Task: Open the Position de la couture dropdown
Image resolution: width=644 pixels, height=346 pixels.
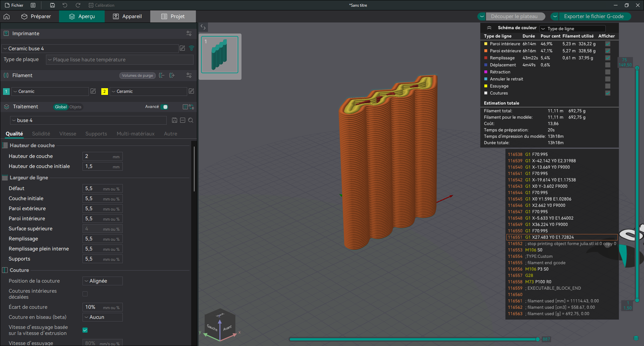Action: click(x=103, y=281)
